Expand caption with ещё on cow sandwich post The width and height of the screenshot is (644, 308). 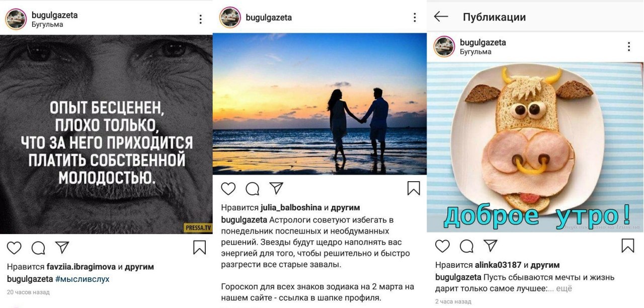pyautogui.click(x=564, y=289)
